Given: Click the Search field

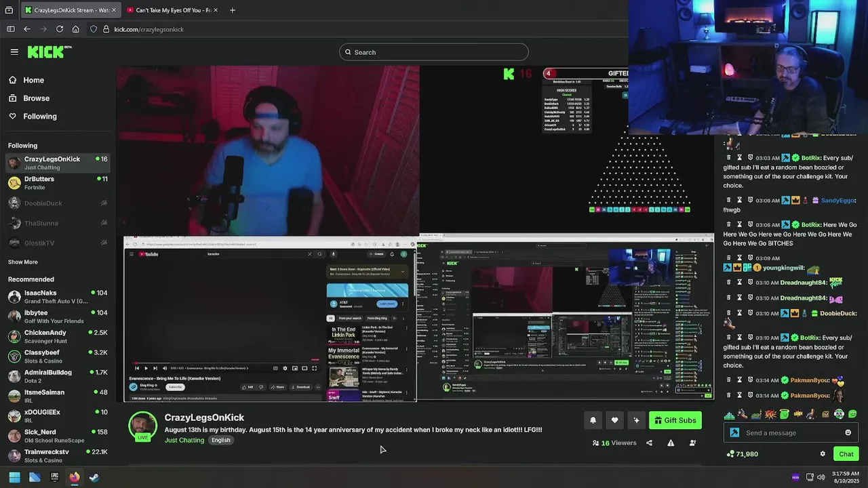Looking at the screenshot, I should click(434, 52).
